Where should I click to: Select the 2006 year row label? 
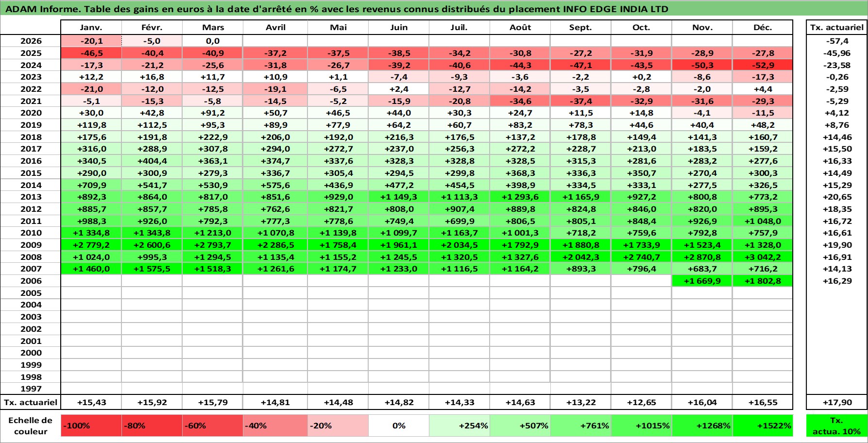(31, 281)
